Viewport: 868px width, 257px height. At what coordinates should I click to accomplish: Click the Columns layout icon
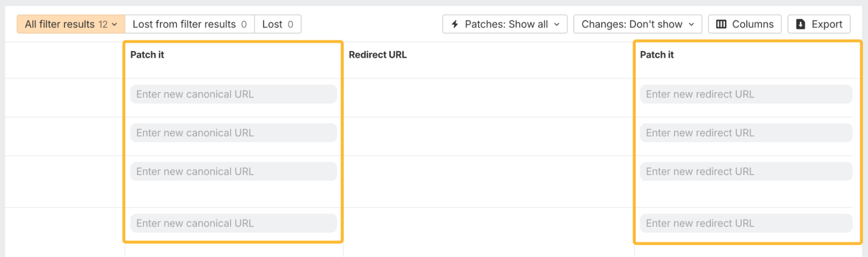(721, 24)
